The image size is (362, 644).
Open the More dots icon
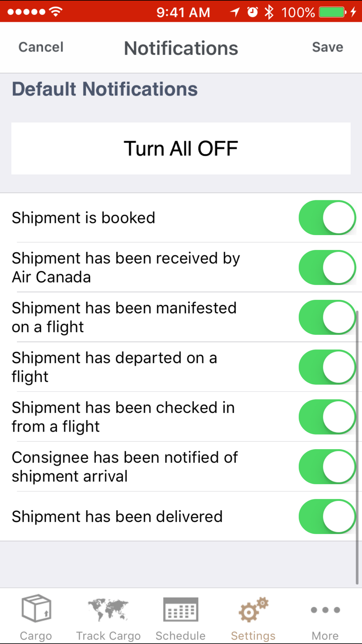325,610
